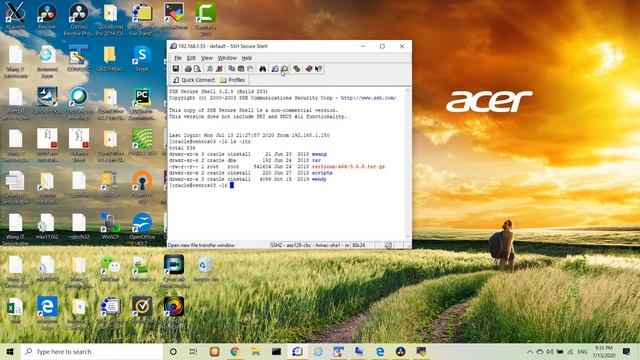Open the View menu
The image size is (640, 360).
207,58
